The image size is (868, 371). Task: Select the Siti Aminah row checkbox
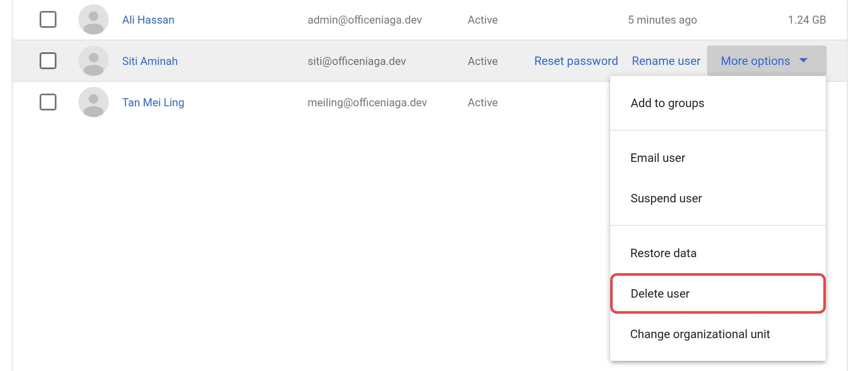click(48, 61)
